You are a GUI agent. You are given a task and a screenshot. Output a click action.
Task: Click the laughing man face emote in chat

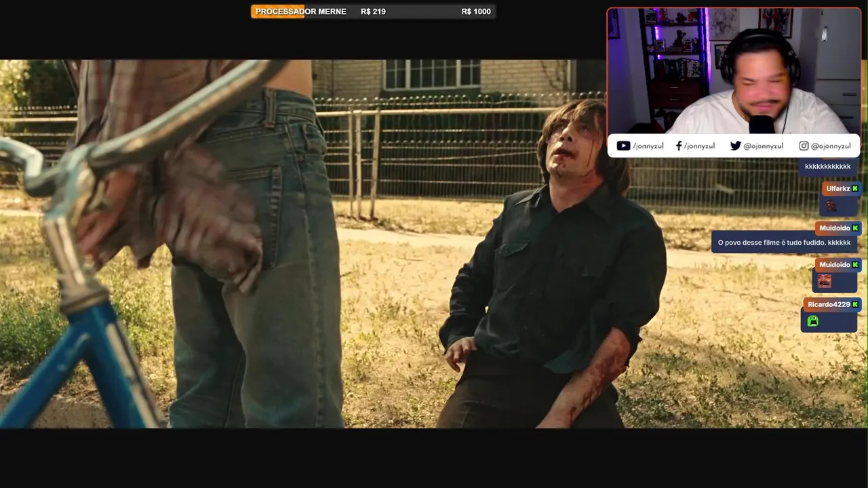pos(824,281)
